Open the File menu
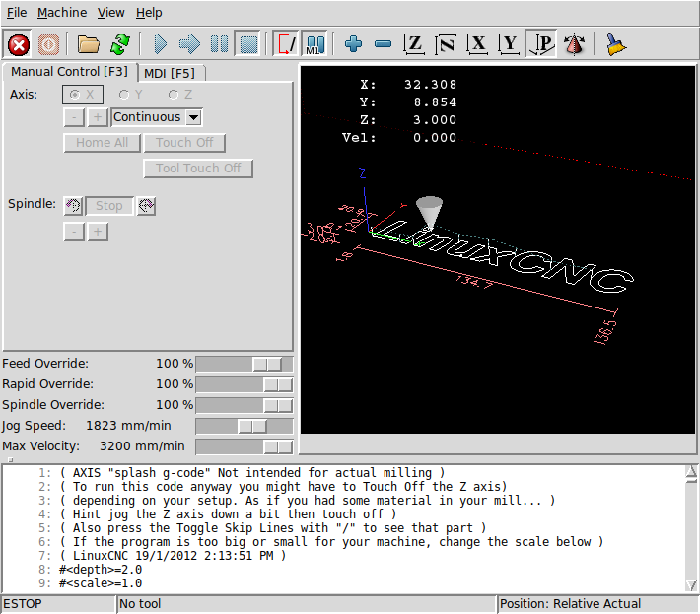The width and height of the screenshot is (700, 614). pyautogui.click(x=17, y=13)
